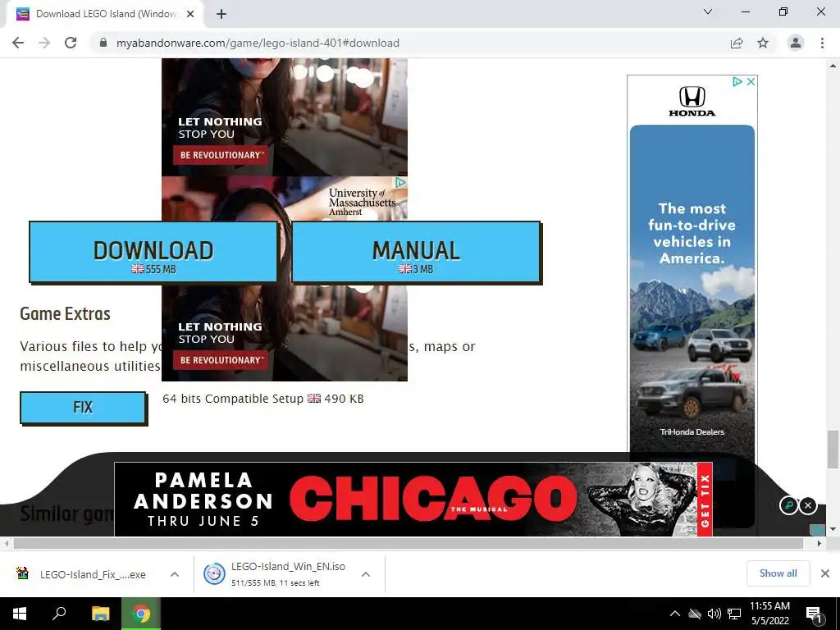
Task: Go back to the previous page
Action: tap(18, 43)
